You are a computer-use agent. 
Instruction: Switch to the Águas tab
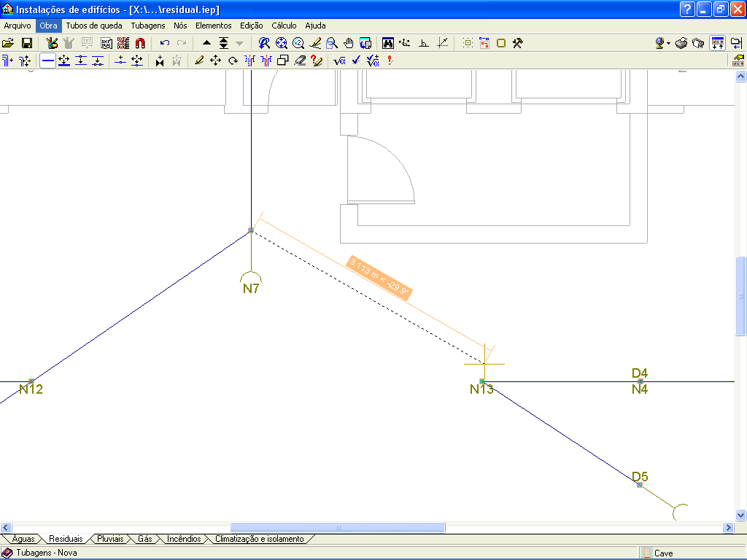click(x=23, y=539)
